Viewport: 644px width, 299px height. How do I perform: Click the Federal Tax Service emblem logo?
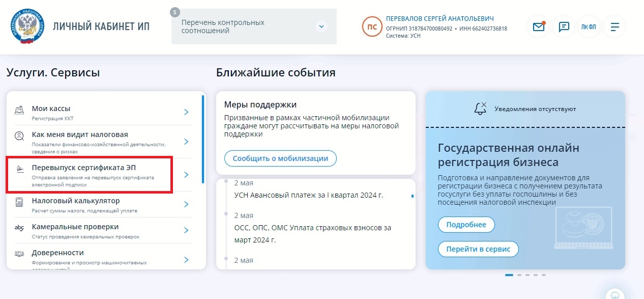click(27, 26)
